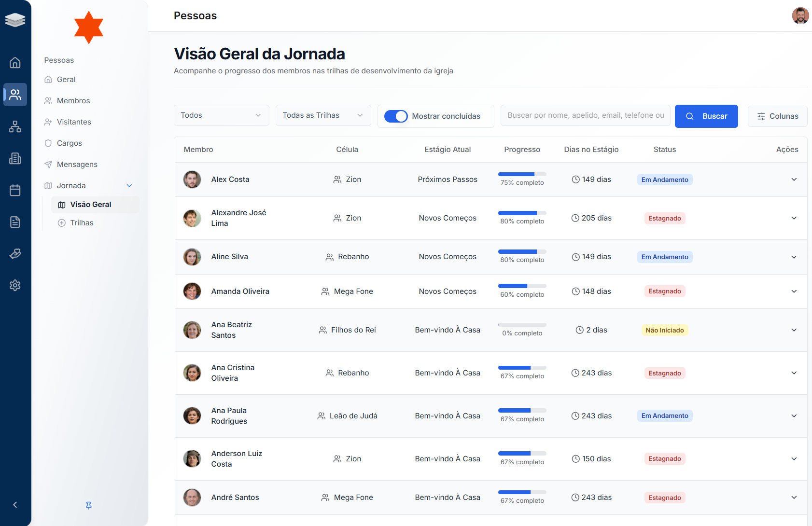Open the settings gear icon in rail
Image resolution: width=812 pixels, height=526 pixels.
point(15,285)
